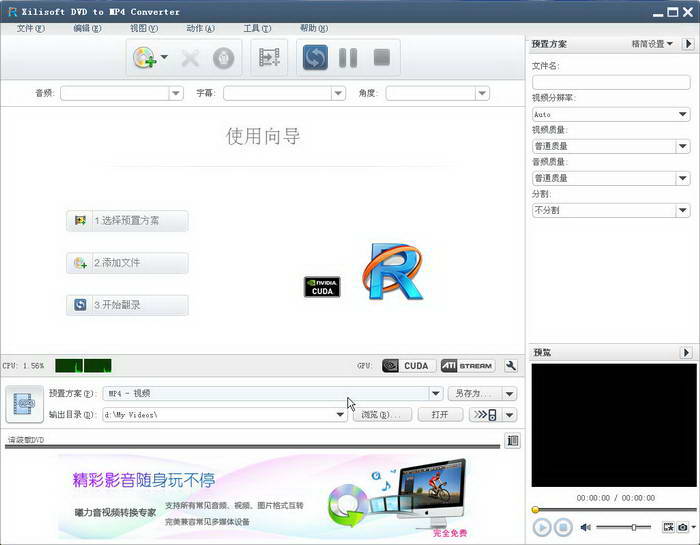Open the 帮助 menu
This screenshot has height=545, width=700.
point(314,28)
